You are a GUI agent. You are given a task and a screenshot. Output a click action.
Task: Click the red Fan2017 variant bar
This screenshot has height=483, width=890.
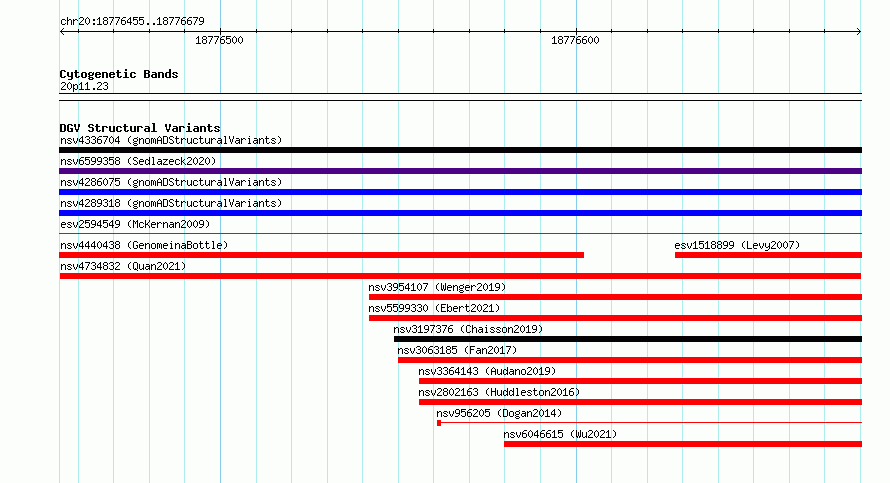tap(630, 360)
